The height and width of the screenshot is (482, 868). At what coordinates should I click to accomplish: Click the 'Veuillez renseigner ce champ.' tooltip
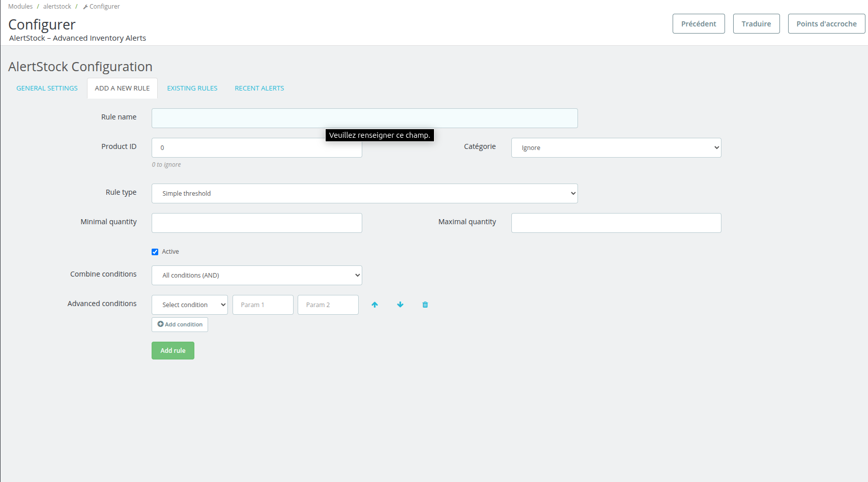(x=380, y=135)
